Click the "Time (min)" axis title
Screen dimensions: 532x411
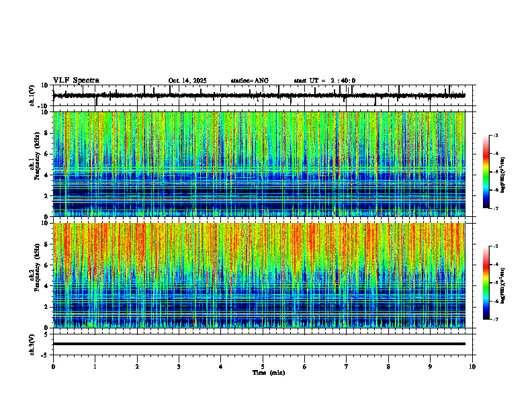[269, 373]
